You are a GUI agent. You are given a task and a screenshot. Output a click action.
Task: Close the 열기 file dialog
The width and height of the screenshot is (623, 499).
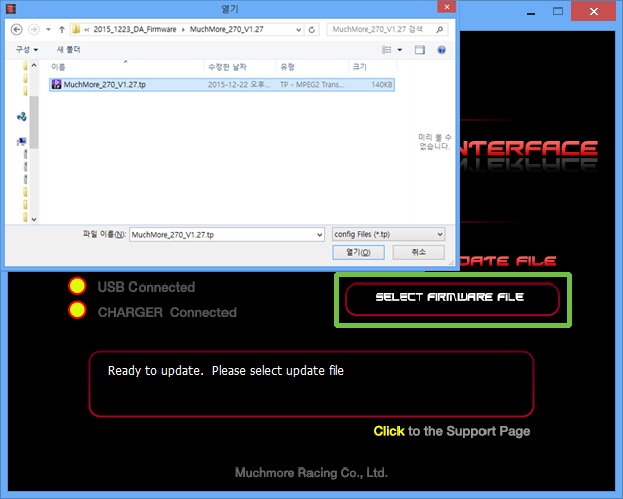click(447, 7)
